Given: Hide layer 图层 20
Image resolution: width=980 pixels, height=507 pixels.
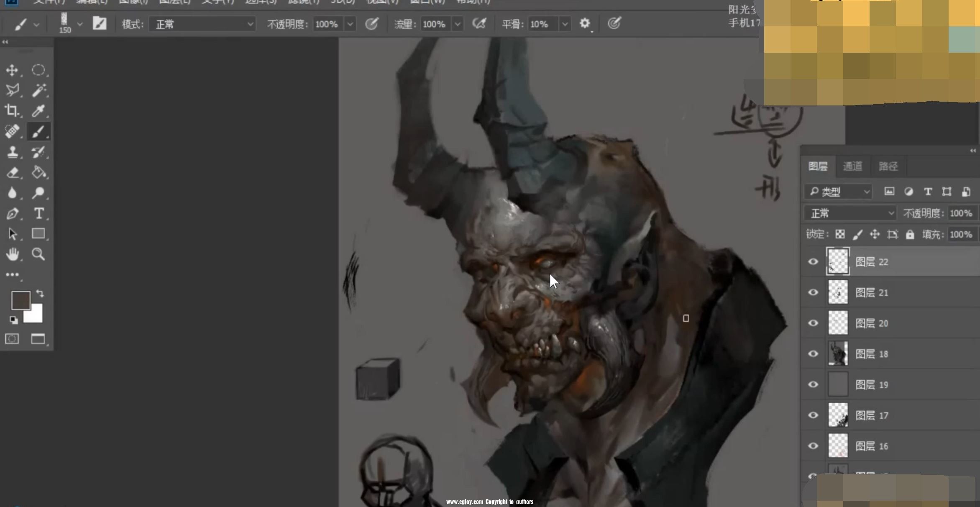Looking at the screenshot, I should [813, 323].
